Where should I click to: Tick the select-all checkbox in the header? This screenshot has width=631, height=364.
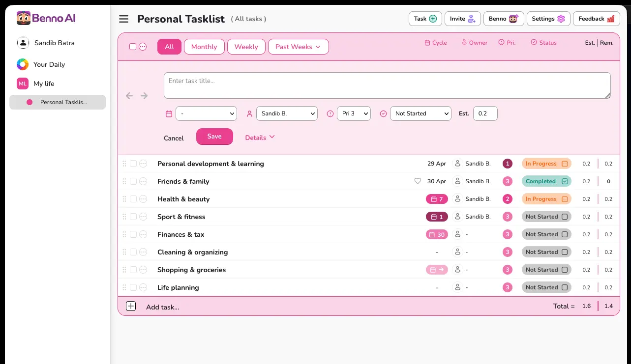pyautogui.click(x=133, y=47)
